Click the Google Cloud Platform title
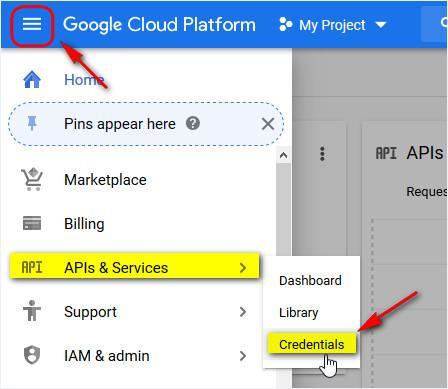 (x=159, y=25)
